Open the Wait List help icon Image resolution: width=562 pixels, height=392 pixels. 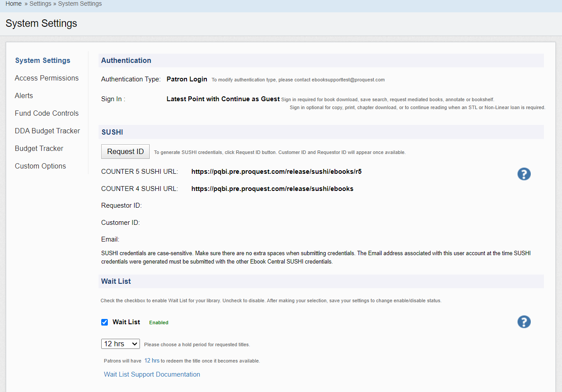click(x=524, y=322)
